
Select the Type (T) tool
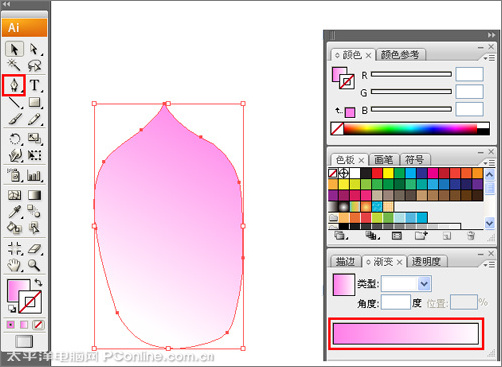tap(34, 85)
